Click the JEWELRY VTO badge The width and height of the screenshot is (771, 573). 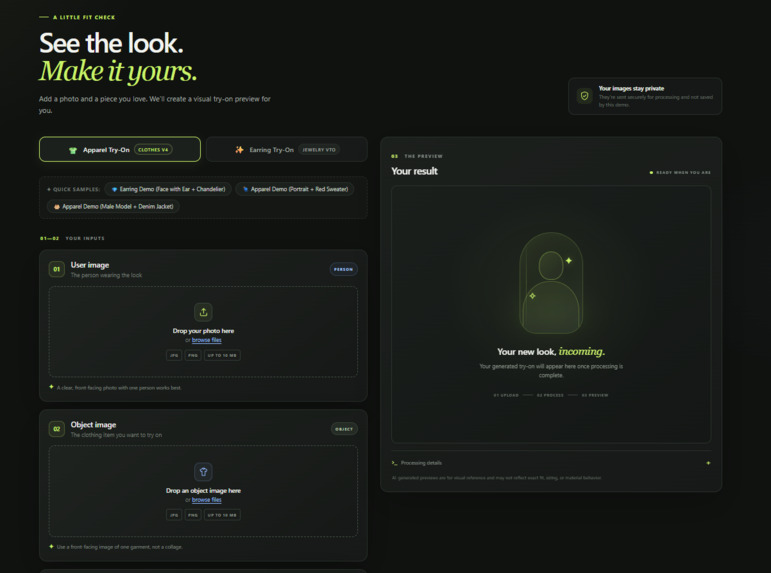coord(319,150)
